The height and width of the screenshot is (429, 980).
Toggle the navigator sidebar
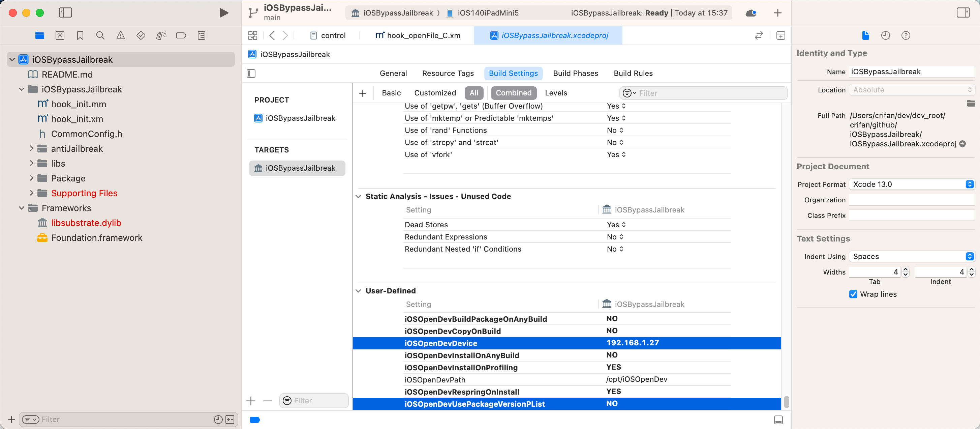tap(65, 12)
